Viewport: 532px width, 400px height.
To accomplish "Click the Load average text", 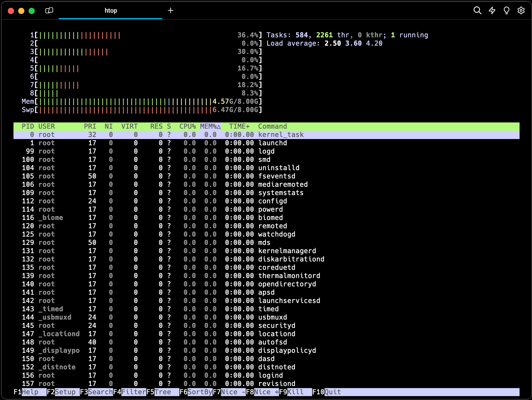I will coord(324,43).
